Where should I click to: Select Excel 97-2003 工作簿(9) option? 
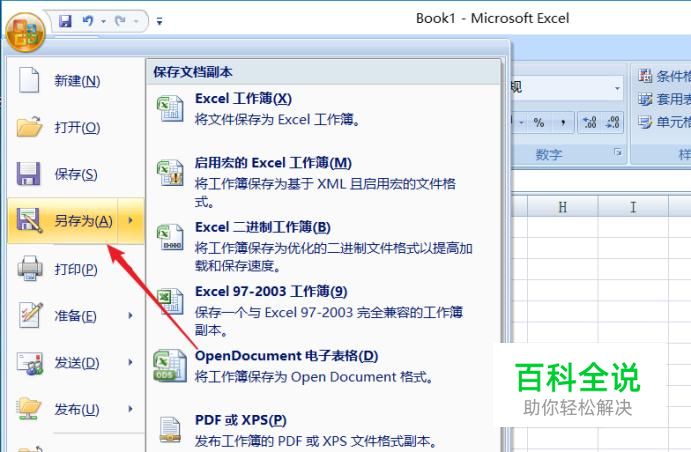[x=324, y=311]
